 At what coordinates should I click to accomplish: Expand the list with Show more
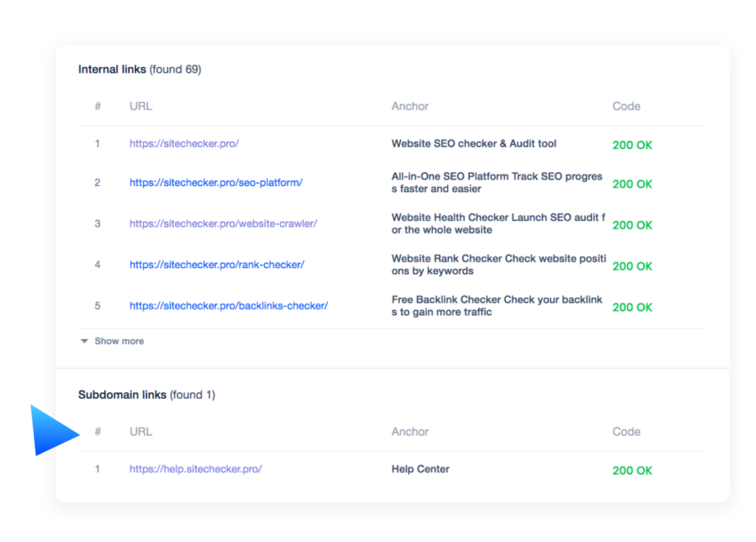[x=119, y=341]
